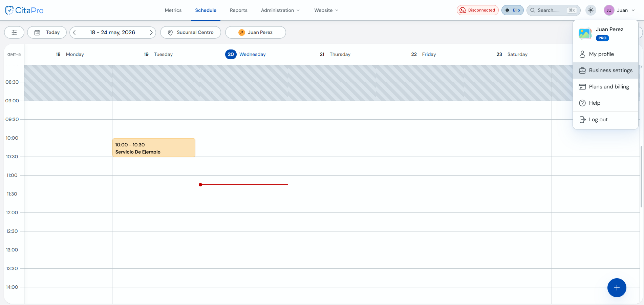Viewport: 644px width, 305px height.
Task: Select the Monday 18 day header
Action: pos(70,54)
